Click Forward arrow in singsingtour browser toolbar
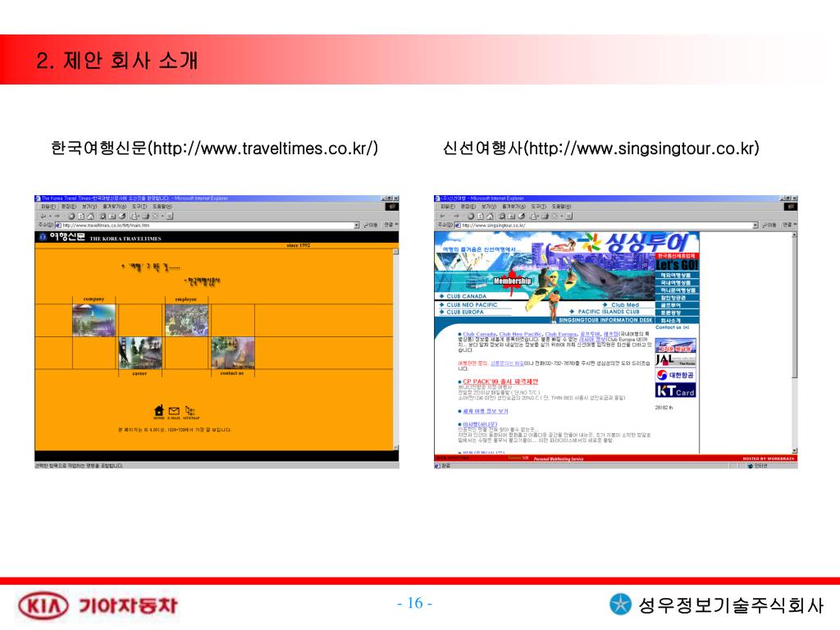The height and width of the screenshot is (630, 840). click(x=457, y=217)
